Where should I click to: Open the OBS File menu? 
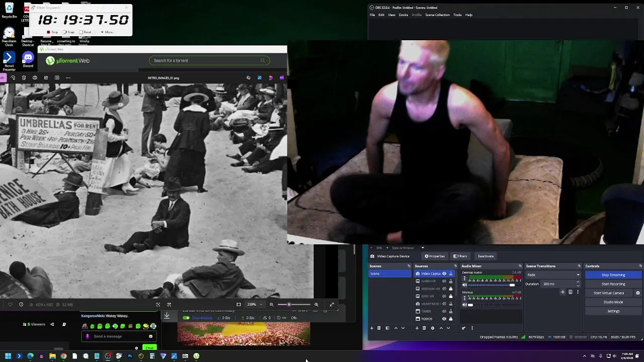(x=372, y=15)
